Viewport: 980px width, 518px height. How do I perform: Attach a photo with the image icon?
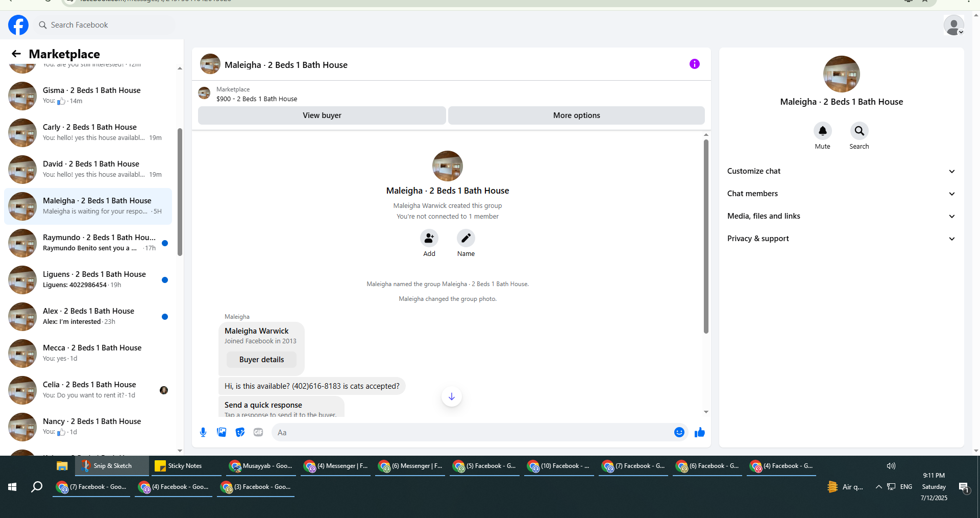[x=222, y=432]
